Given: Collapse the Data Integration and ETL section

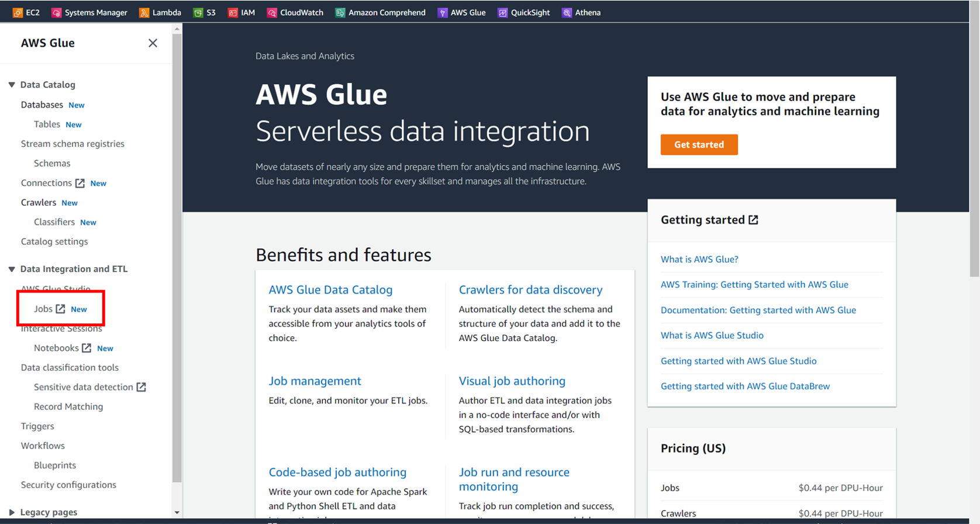Looking at the screenshot, I should pyautogui.click(x=11, y=268).
